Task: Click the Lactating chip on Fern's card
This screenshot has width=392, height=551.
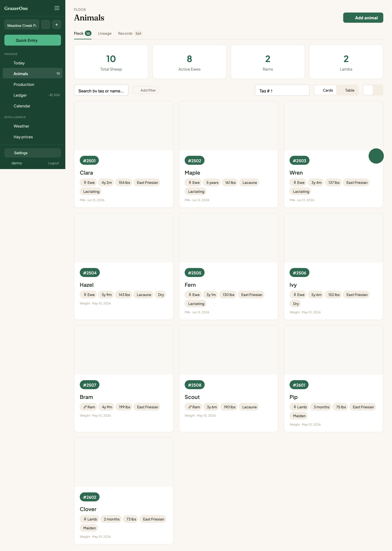Action: [x=196, y=304]
